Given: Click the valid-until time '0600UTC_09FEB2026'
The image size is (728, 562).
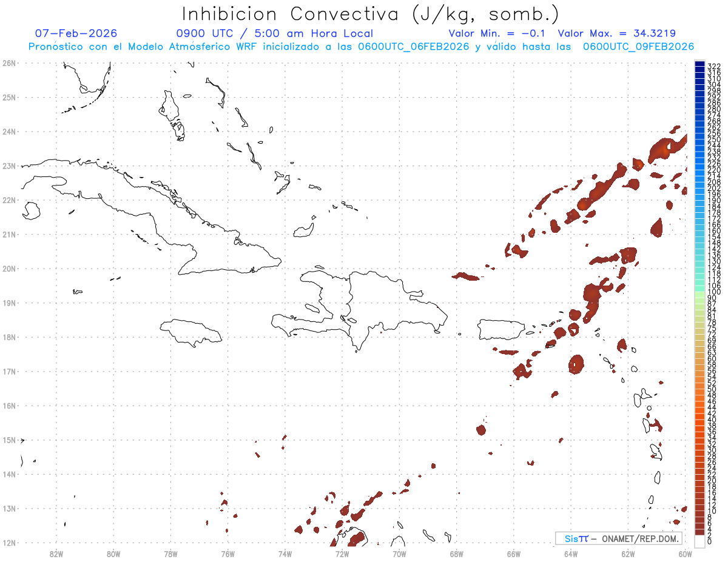Looking at the screenshot, I should (638, 47).
